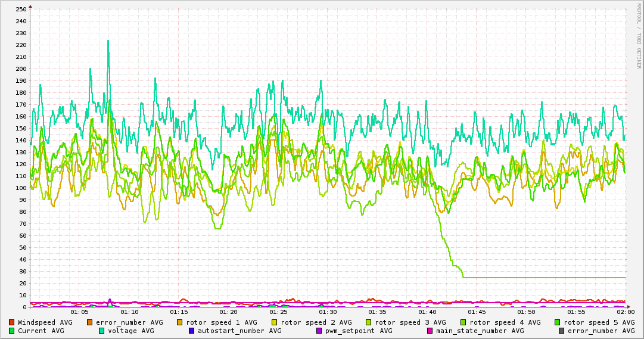Click the blue autostart_number AVG swatch
The height and width of the screenshot is (339, 644).
pyautogui.click(x=191, y=331)
